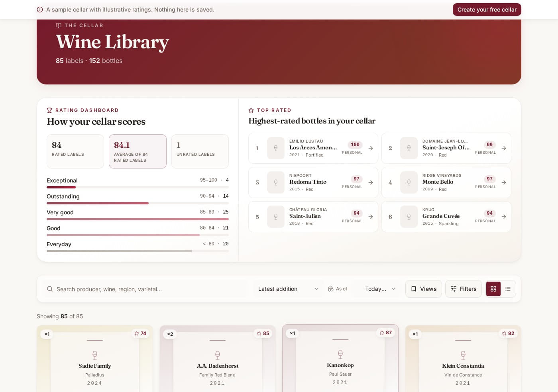Open Saint-Joseph via its arrow icon
The height and width of the screenshot is (392, 558).
504,148
